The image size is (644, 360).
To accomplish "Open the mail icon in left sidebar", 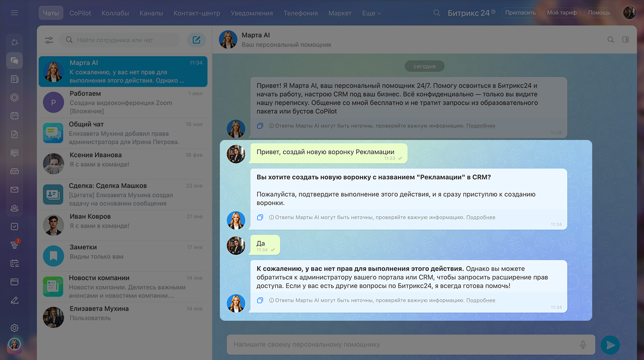I will click(x=15, y=190).
